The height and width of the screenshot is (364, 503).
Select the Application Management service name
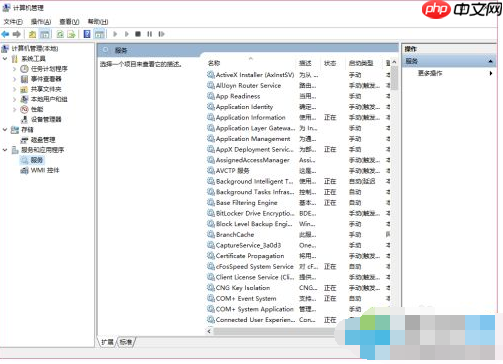coord(253,139)
